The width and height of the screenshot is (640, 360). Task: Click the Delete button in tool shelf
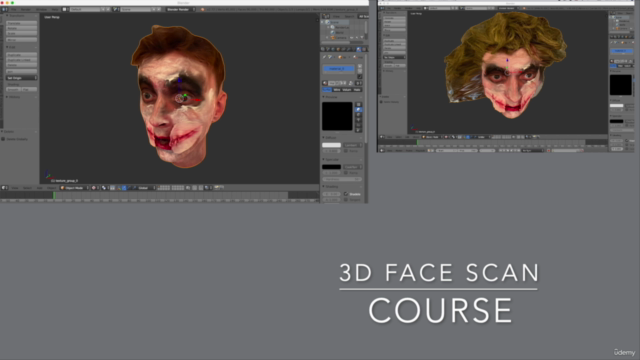pos(22,65)
